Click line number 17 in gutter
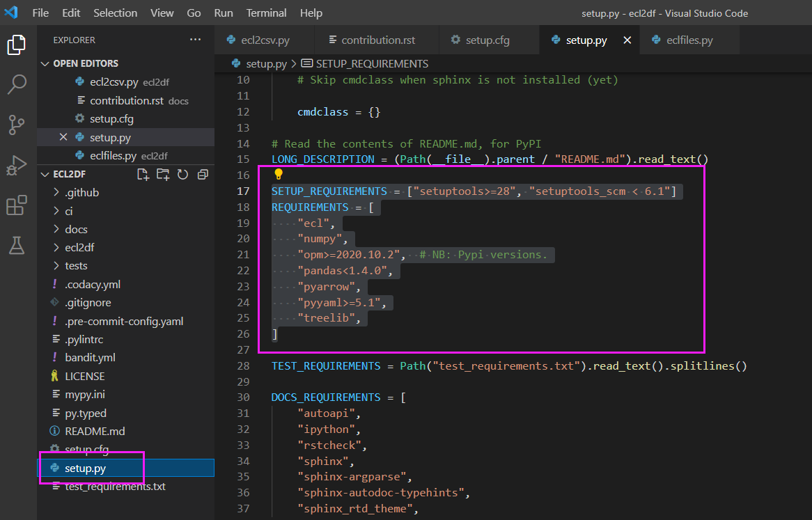Viewport: 812px width, 520px height. click(x=244, y=191)
